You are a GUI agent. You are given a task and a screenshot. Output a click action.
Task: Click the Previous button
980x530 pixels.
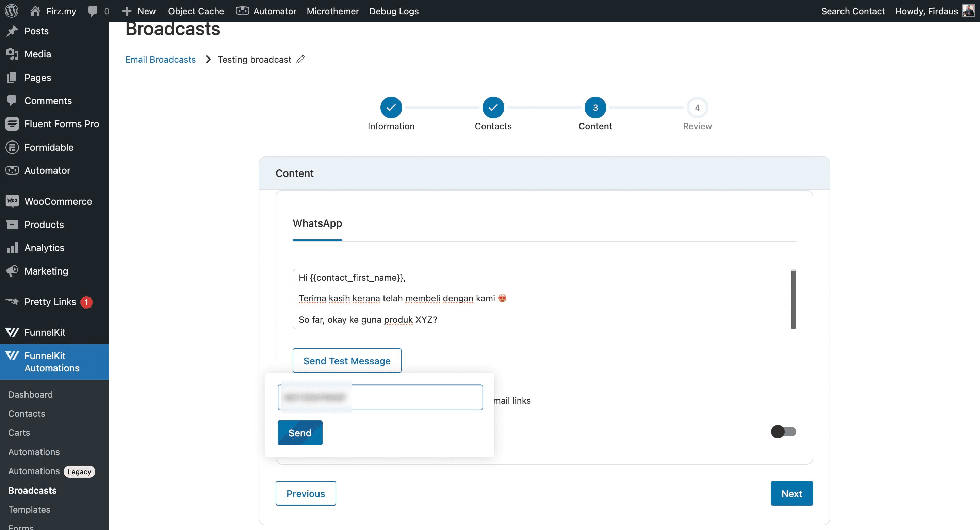(x=306, y=493)
